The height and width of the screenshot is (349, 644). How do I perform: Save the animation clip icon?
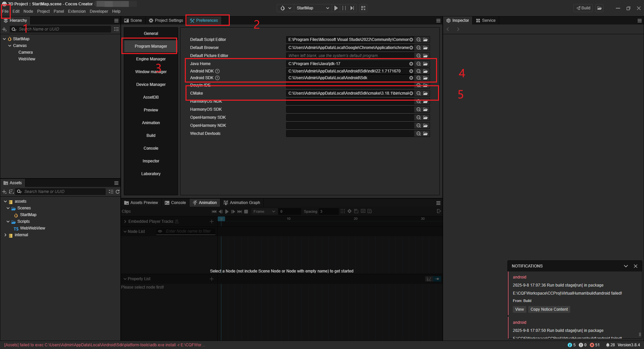356,211
